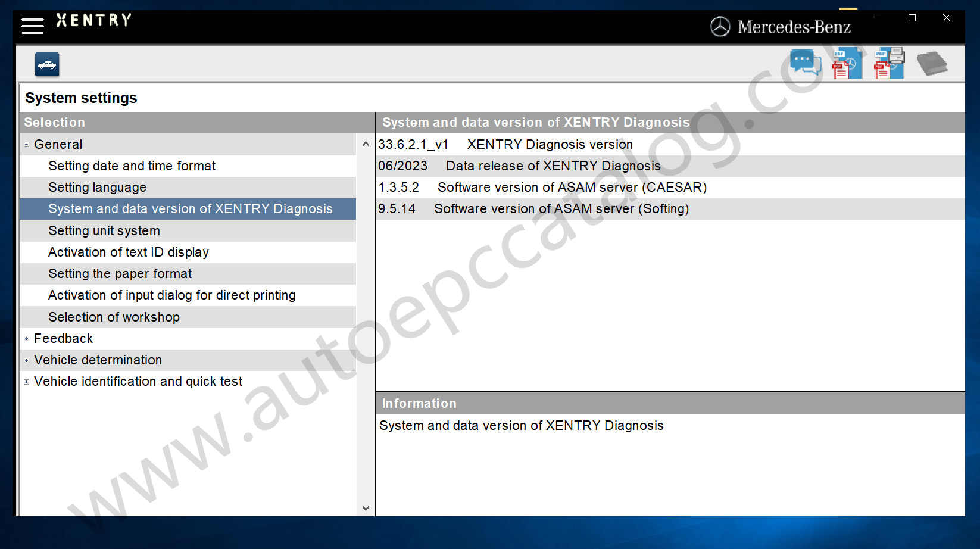Select the Vehicle determination label
980x549 pixels.
click(98, 360)
